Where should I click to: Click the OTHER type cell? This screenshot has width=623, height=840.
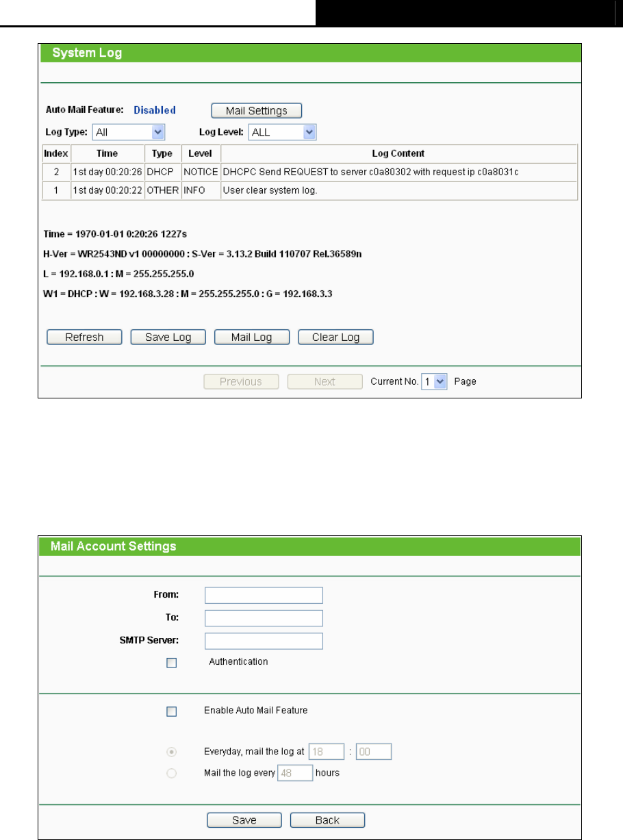tap(162, 190)
